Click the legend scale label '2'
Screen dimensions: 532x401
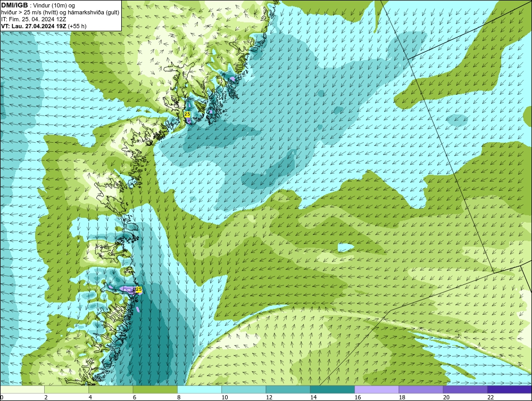tap(46, 397)
